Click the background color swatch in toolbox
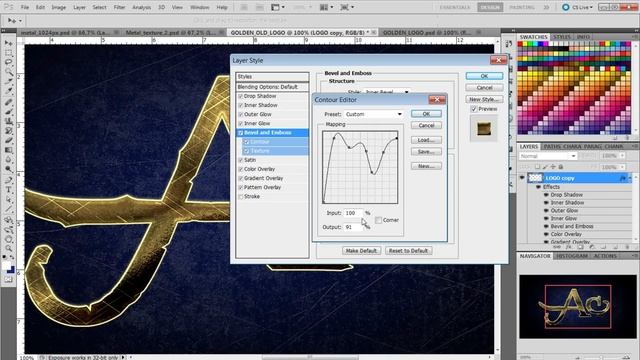This screenshot has height=360, width=640. [x=11, y=270]
